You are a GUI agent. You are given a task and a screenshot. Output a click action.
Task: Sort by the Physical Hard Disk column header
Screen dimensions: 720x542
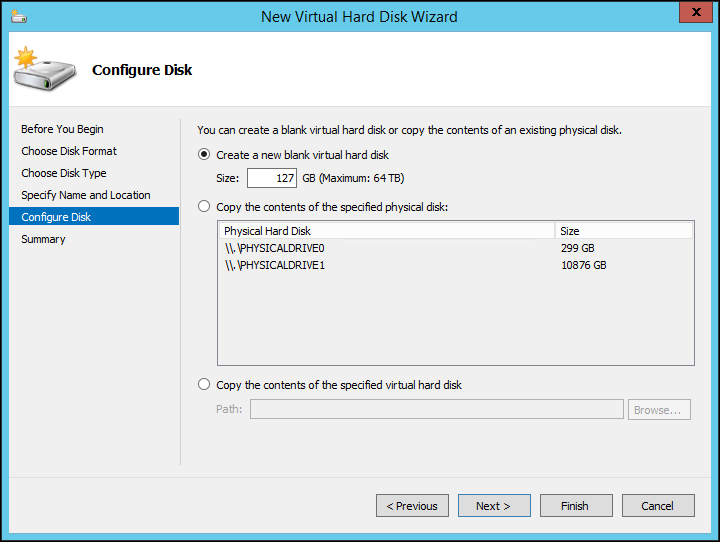pyautogui.click(x=386, y=231)
